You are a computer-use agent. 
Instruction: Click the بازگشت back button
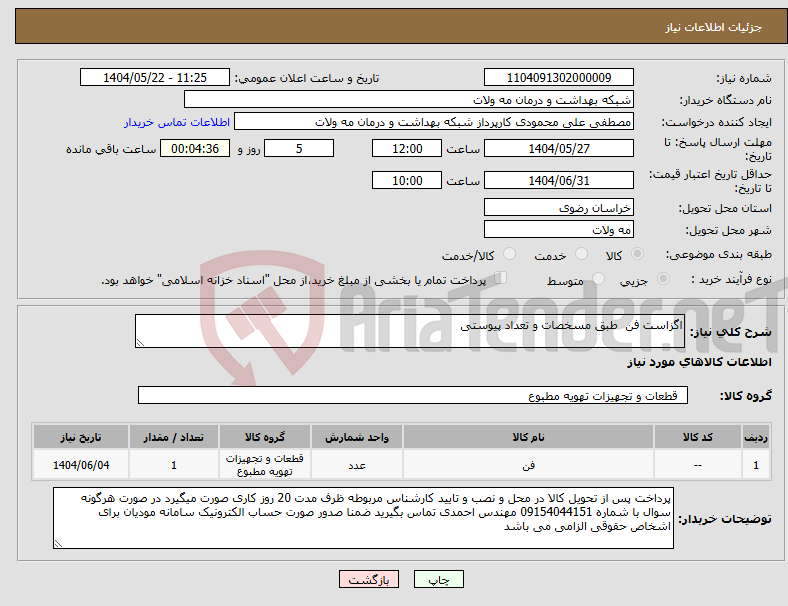tap(369, 579)
